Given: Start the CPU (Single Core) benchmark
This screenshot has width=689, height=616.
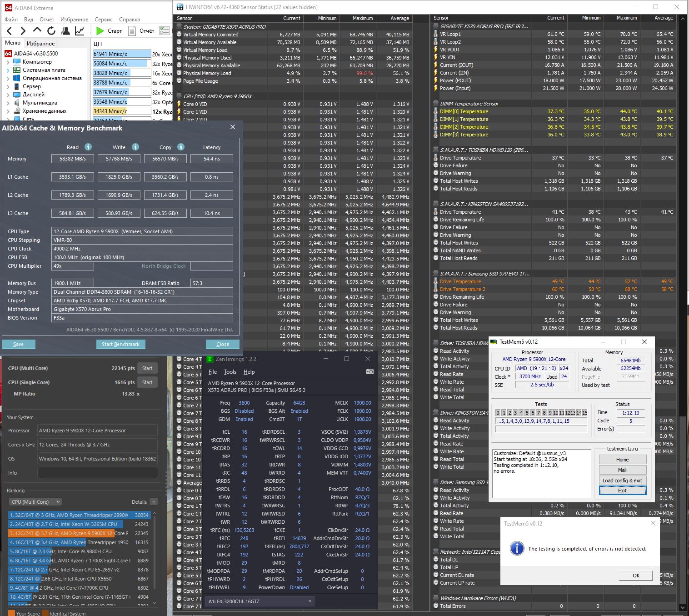Looking at the screenshot, I should point(147,382).
